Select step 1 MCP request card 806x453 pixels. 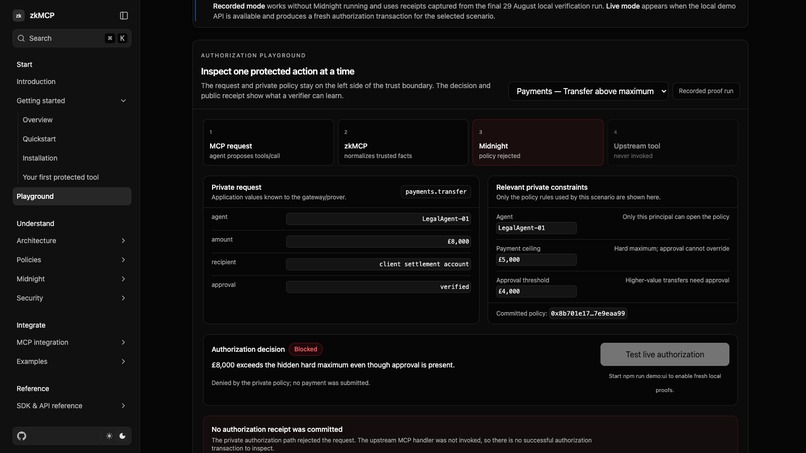268,142
